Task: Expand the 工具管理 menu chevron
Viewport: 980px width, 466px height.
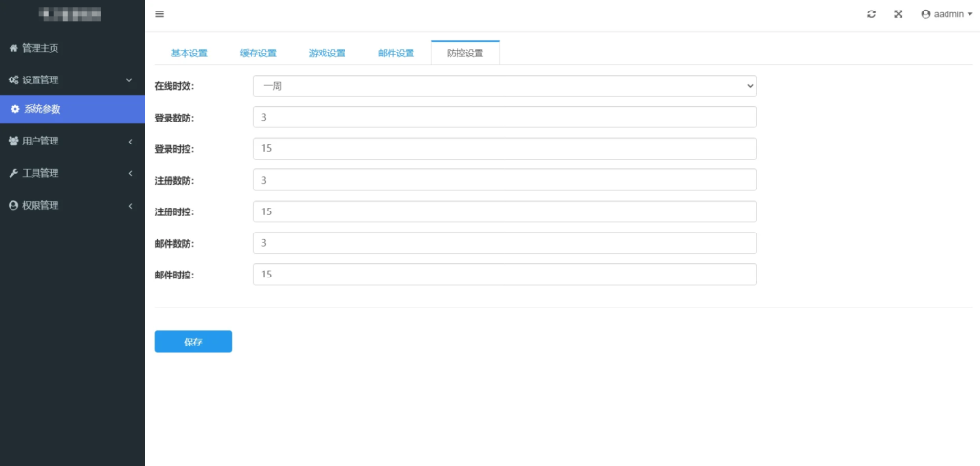Action: [129, 173]
